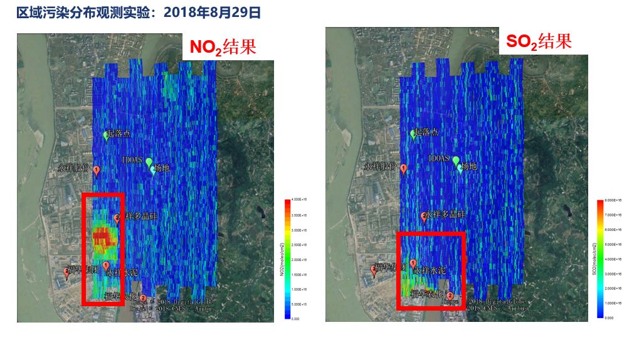Click the NO2结果 title label
The height and width of the screenshot is (342, 644).
click(223, 48)
